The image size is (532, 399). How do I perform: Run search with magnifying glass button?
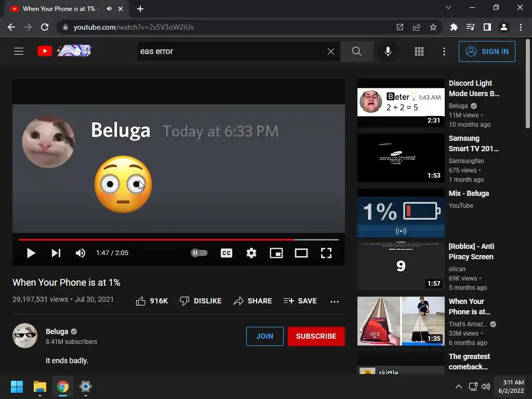(x=356, y=51)
